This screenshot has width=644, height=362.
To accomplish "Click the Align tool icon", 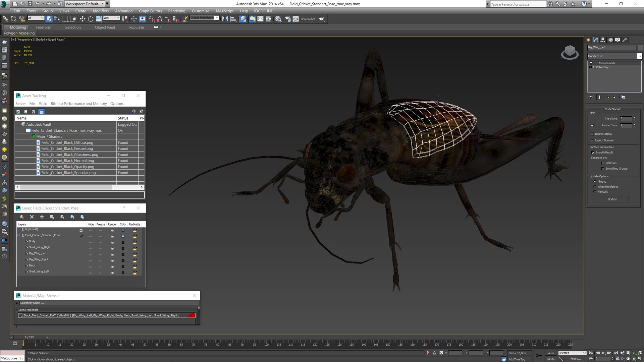I will click(x=233, y=19).
